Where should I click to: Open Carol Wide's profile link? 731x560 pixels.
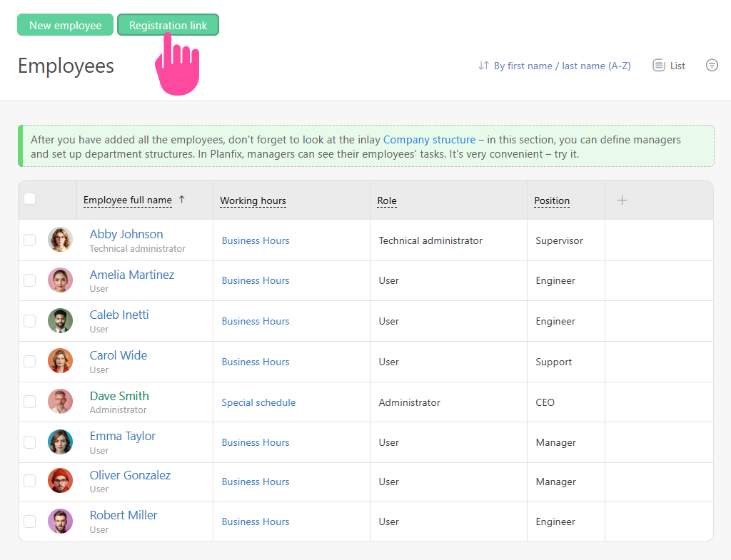119,355
